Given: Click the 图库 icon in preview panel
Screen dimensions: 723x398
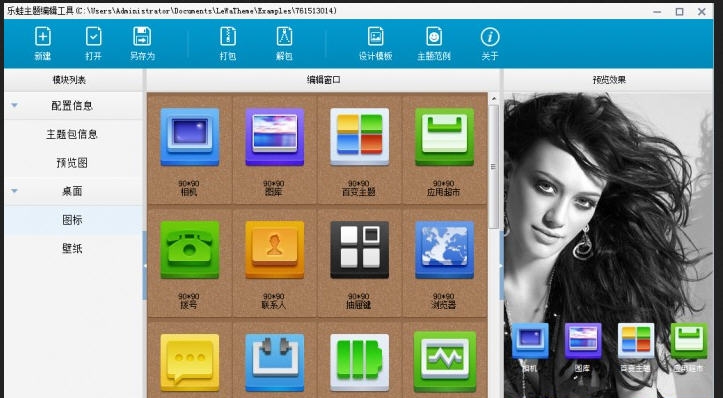Looking at the screenshot, I should [583, 341].
